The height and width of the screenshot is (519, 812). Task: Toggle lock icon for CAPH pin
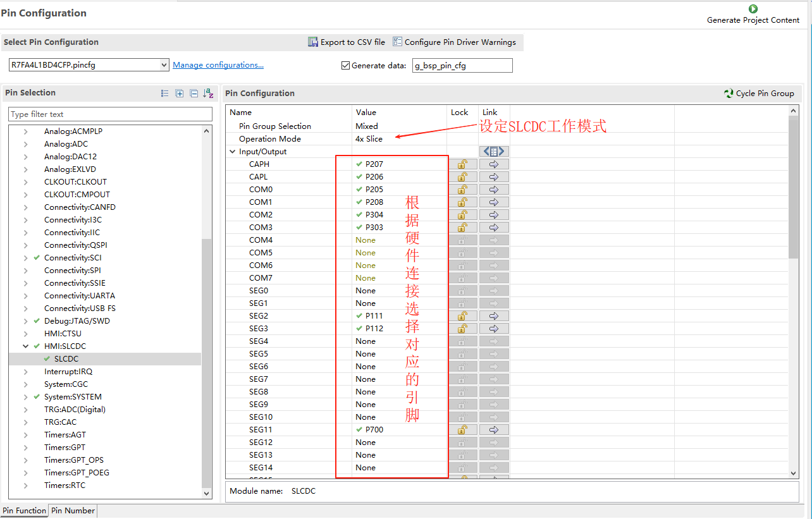click(463, 164)
